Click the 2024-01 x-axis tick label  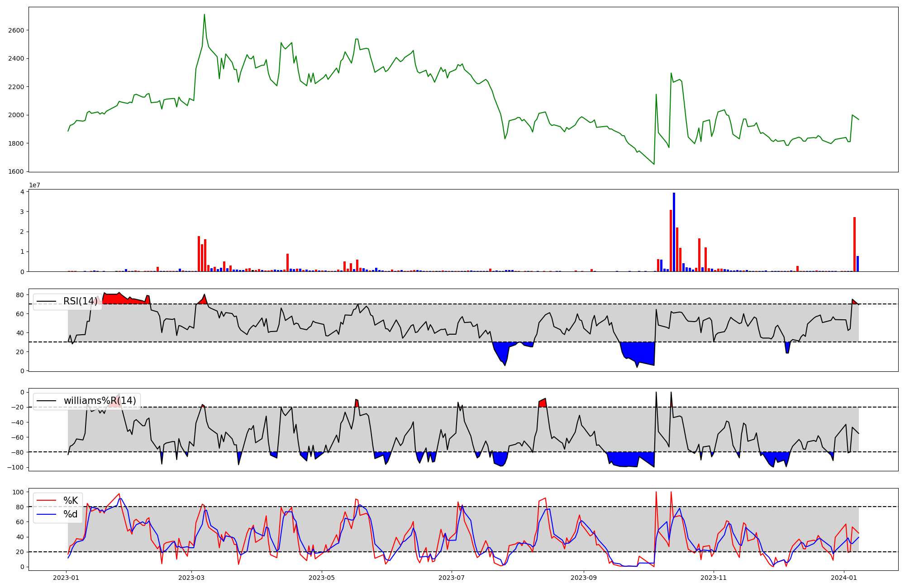tap(844, 578)
